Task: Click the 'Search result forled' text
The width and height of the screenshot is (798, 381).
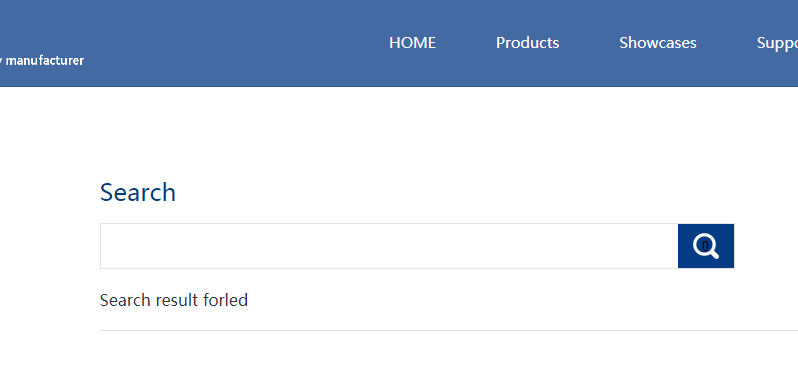Action: point(174,300)
